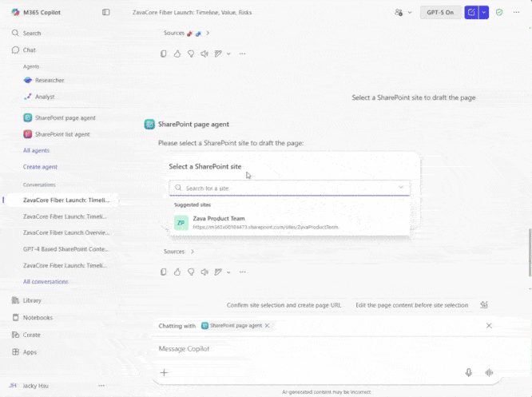The height and width of the screenshot is (397, 532).
Task: Open SharePoint page agent in sidebar
Action: tap(59, 117)
